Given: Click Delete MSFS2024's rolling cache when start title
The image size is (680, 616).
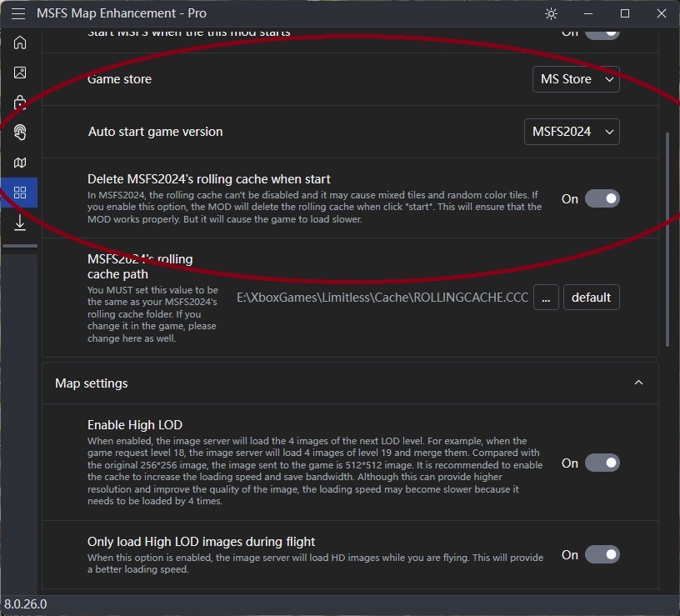Looking at the screenshot, I should [x=209, y=178].
